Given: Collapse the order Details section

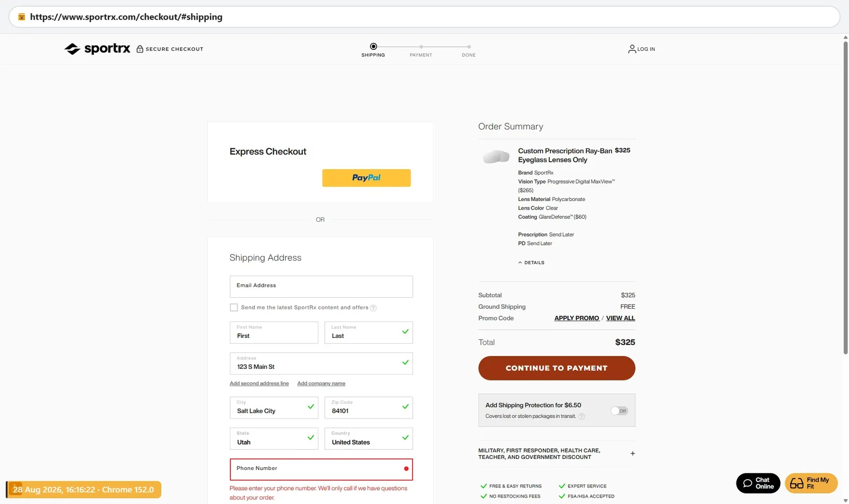Looking at the screenshot, I should [x=531, y=263].
